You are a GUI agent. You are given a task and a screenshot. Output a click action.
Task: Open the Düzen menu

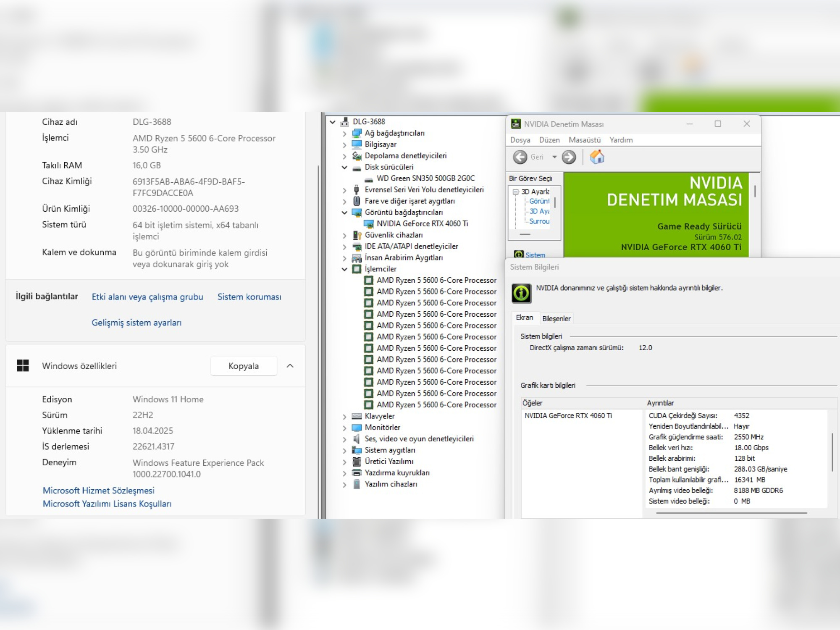point(549,140)
